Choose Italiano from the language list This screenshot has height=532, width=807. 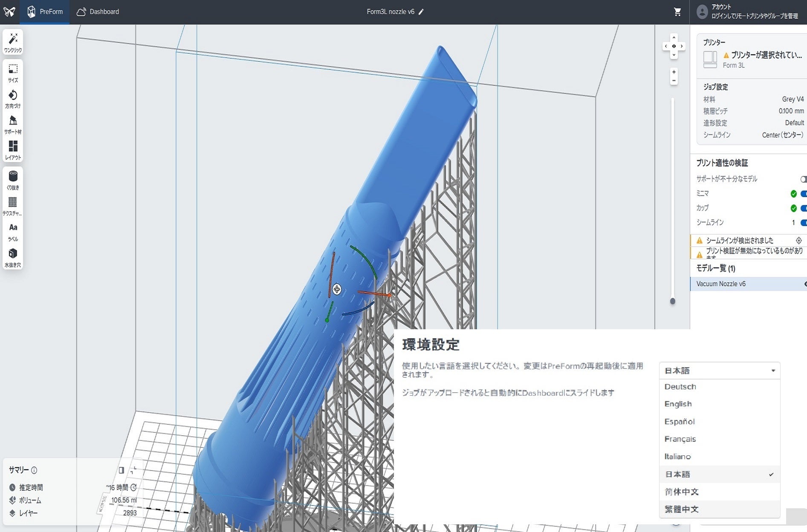[720, 457]
